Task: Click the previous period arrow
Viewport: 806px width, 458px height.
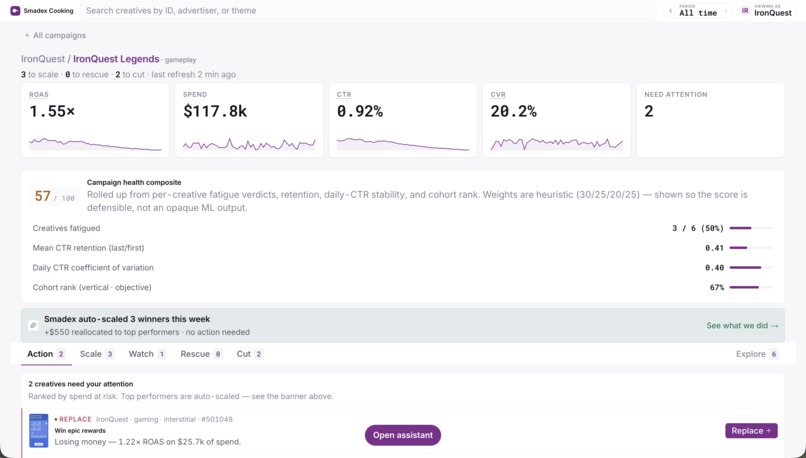Action: [671, 11]
